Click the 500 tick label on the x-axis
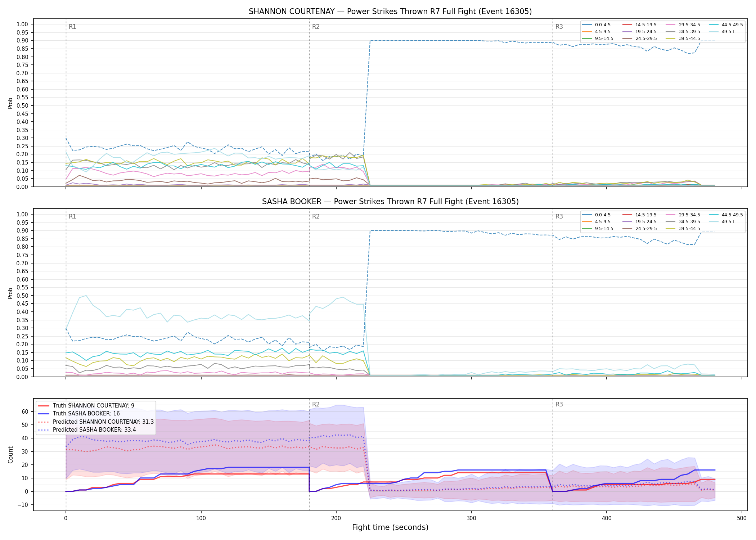756x540 pixels. (x=742, y=518)
